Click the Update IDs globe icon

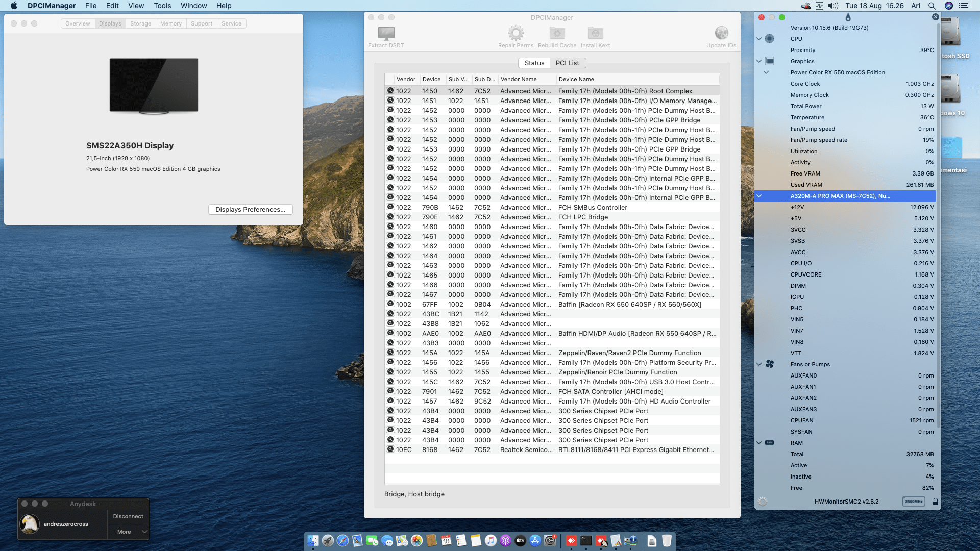tap(721, 34)
